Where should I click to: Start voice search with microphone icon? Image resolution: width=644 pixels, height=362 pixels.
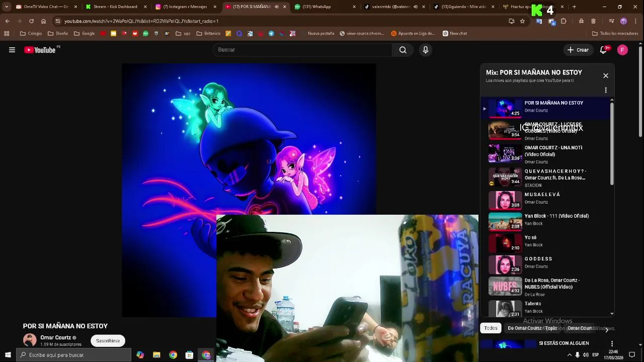[x=426, y=50]
